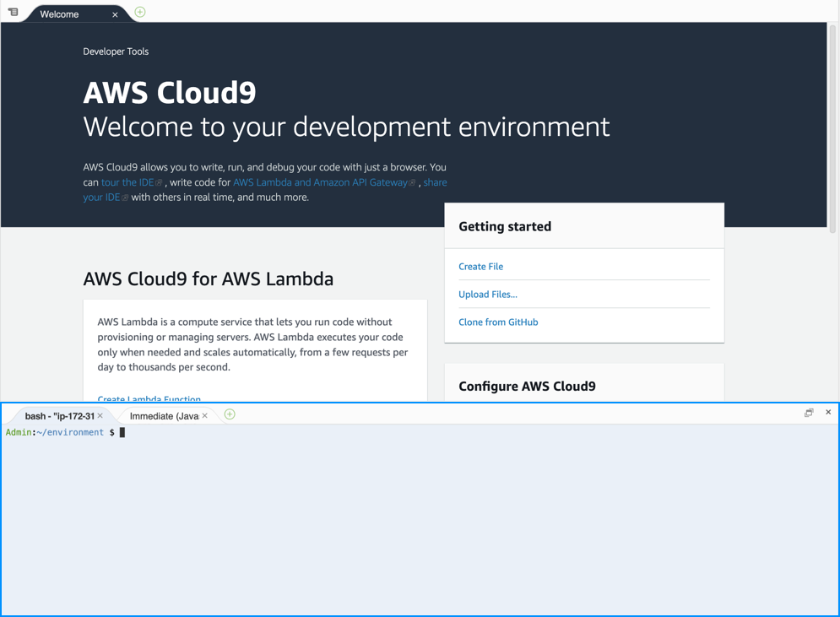Choose Upload Files... under Getting started

(488, 294)
